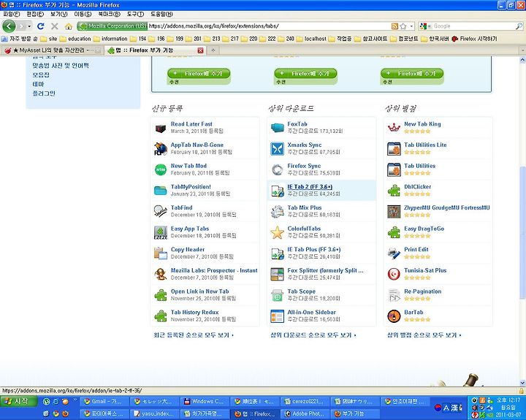Image resolution: width=526 pixels, height=420 pixels.
Task: Go back with the green back arrow
Action: point(9,26)
